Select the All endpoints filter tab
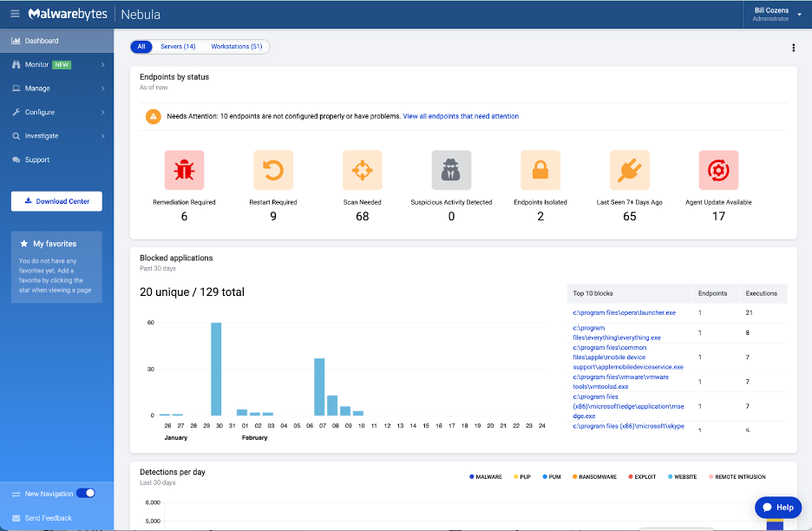812x531 pixels. [141, 47]
